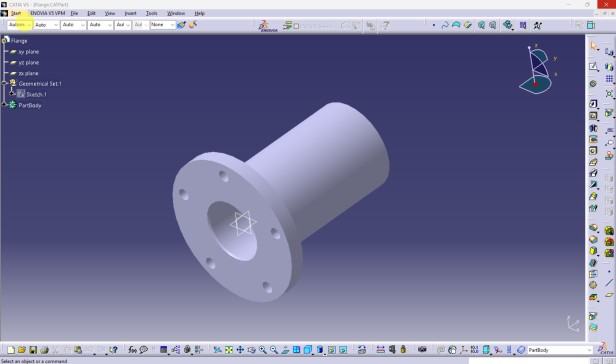Click the Measure Between icon
Screen dimensions: 616x364
point(380,349)
